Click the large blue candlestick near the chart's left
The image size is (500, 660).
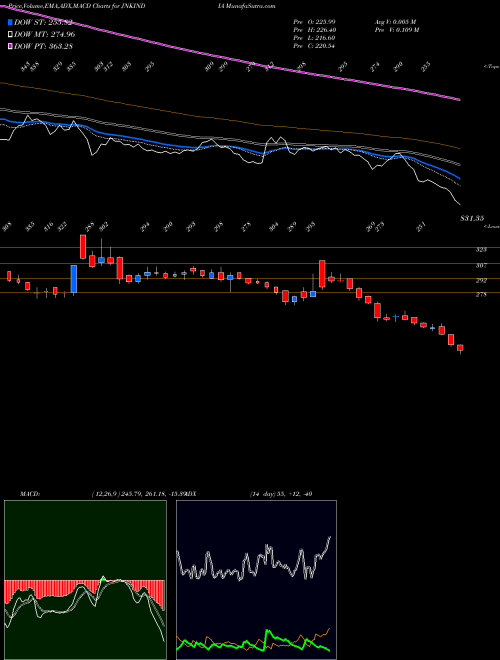coord(74,279)
